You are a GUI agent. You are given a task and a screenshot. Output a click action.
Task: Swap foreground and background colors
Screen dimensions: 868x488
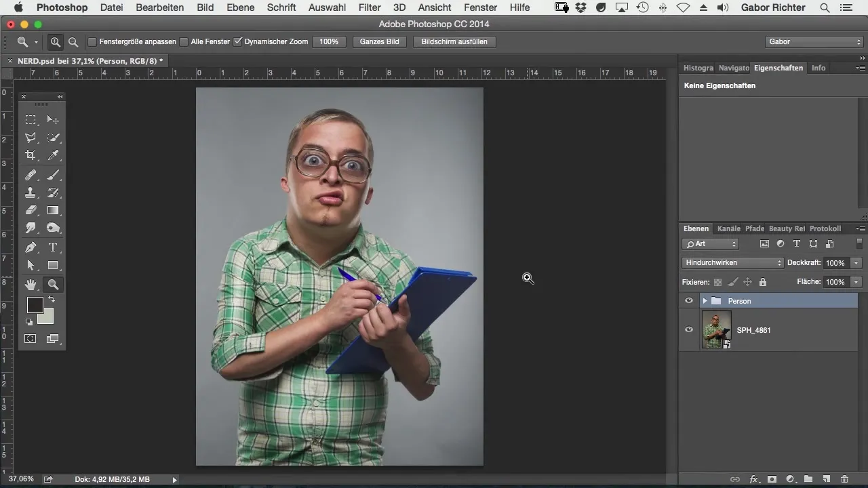pyautogui.click(x=51, y=299)
